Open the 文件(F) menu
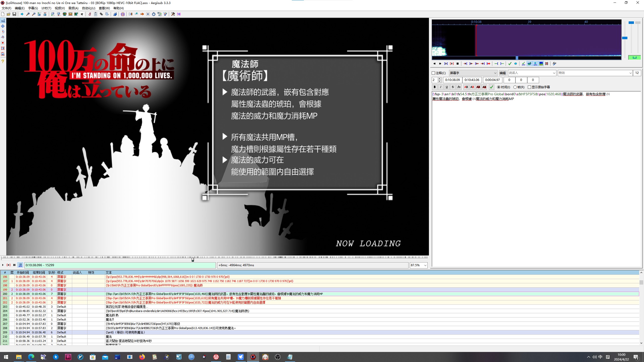 point(7,8)
